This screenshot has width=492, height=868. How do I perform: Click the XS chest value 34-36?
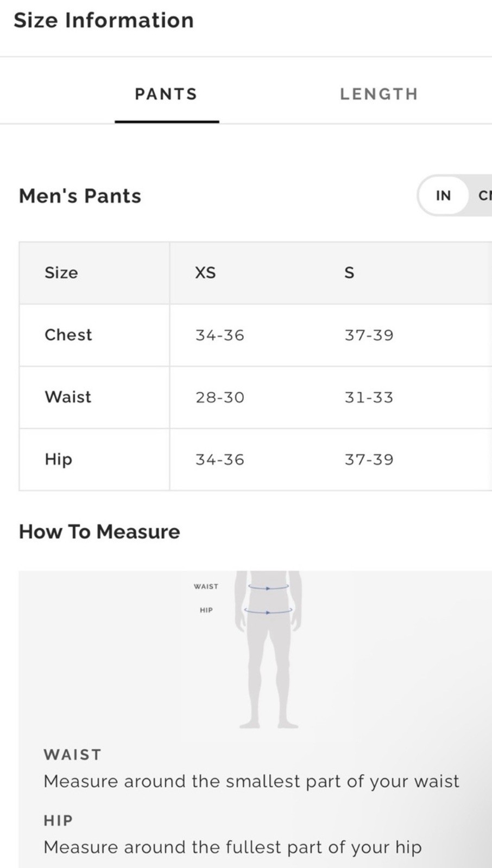220,335
